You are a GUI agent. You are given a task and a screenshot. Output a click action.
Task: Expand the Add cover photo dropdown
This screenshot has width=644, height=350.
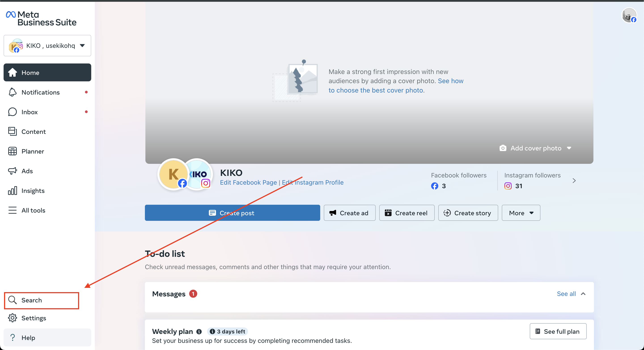coord(569,148)
